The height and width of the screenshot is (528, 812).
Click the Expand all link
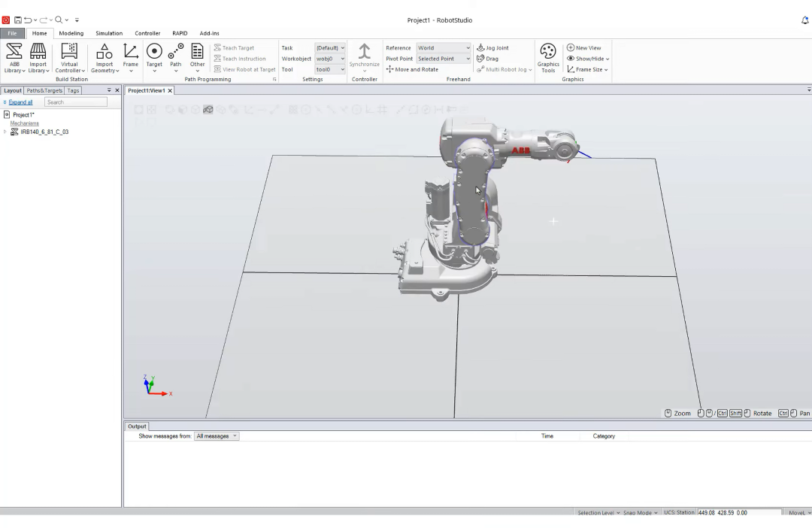click(x=20, y=102)
